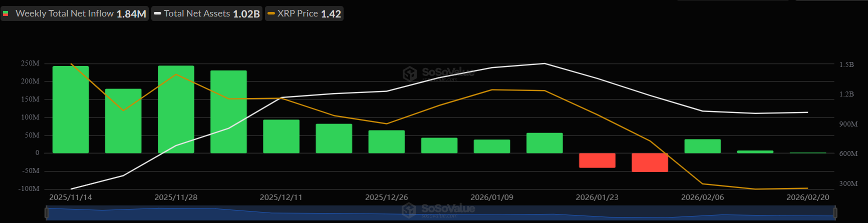Screen dimensions: 868x223
Task: Click the larger red outflow bar after 2026/01/23
Action: [650, 162]
